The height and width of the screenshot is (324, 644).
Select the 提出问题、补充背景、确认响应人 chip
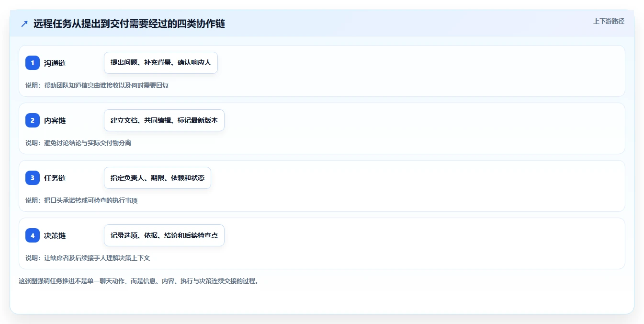[x=161, y=63]
